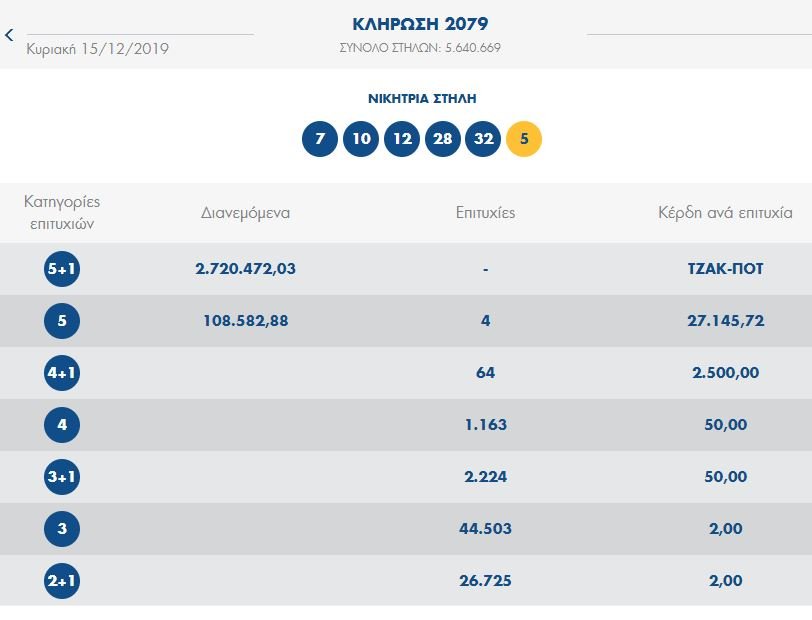Click the date Κυριακή 15/12/2019

(98, 48)
